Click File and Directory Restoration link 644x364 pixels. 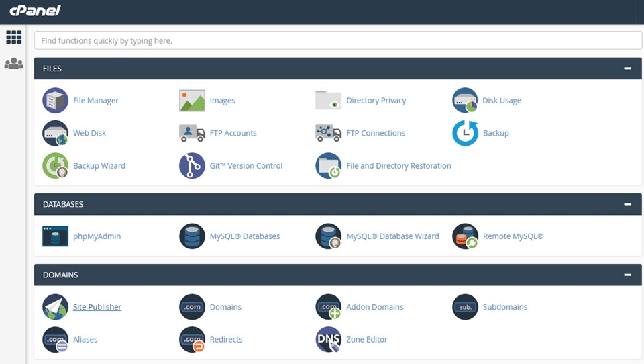point(398,165)
